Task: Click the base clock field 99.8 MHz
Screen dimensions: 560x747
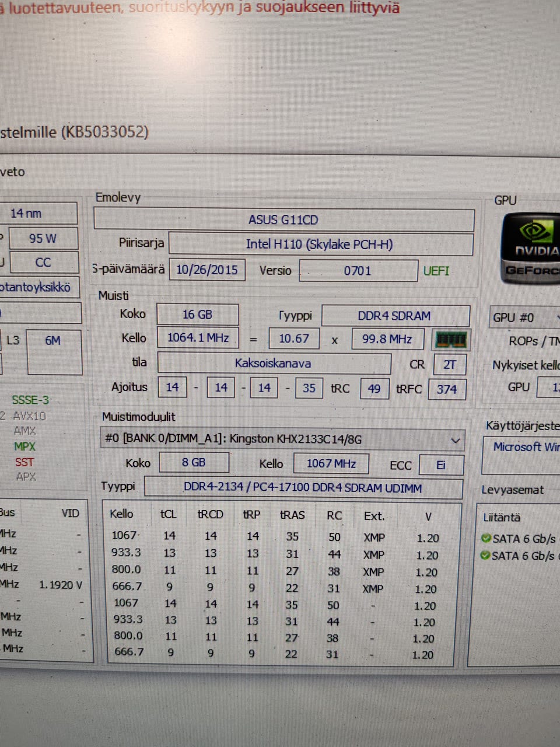Action: (387, 339)
